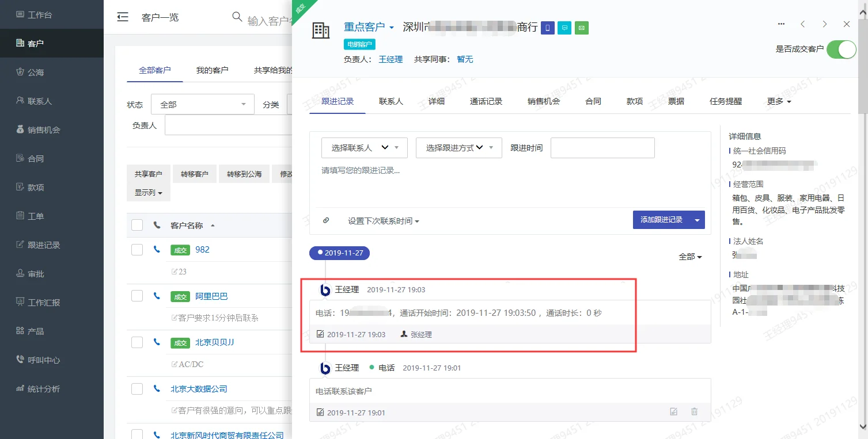The image size is (868, 439).
Task: Switch to the 详细 tab
Action: pyautogui.click(x=436, y=101)
